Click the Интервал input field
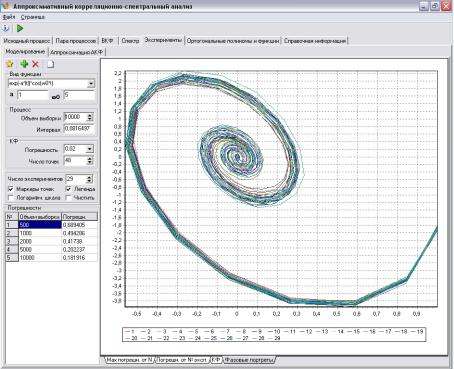Screen dimensions: 454x369 tap(79, 129)
